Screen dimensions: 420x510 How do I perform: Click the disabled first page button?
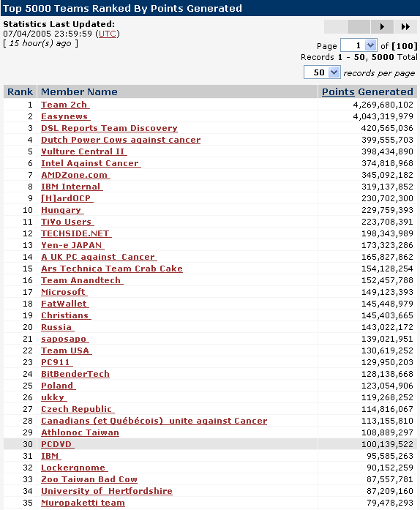[x=335, y=26]
